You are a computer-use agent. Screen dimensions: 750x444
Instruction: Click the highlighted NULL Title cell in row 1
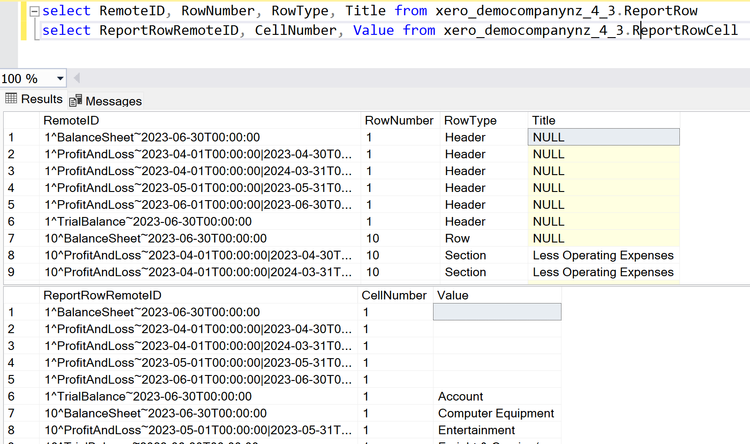point(604,137)
